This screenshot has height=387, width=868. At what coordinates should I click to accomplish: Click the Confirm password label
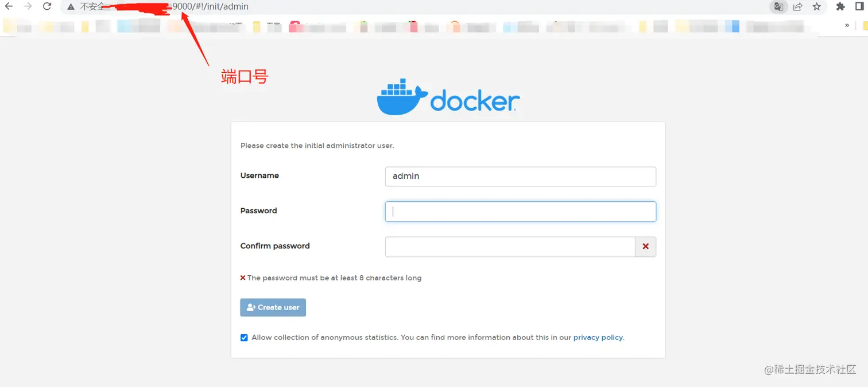pos(275,246)
